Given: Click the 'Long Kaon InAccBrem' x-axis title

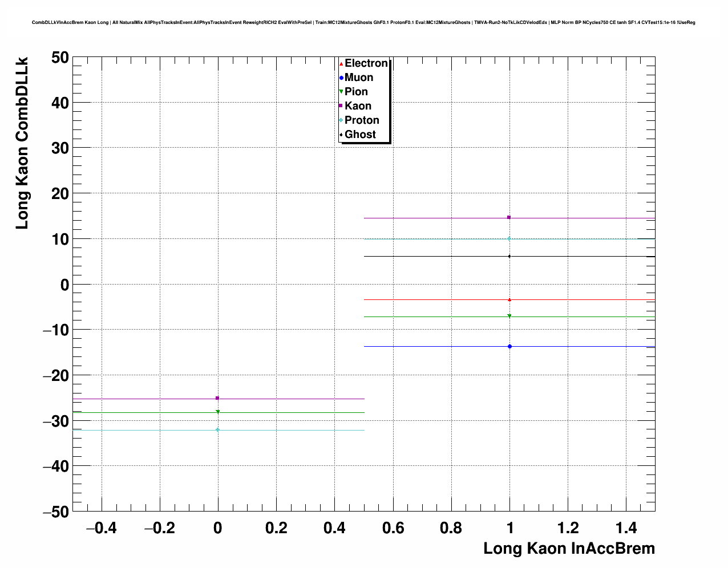Looking at the screenshot, I should (x=569, y=549).
